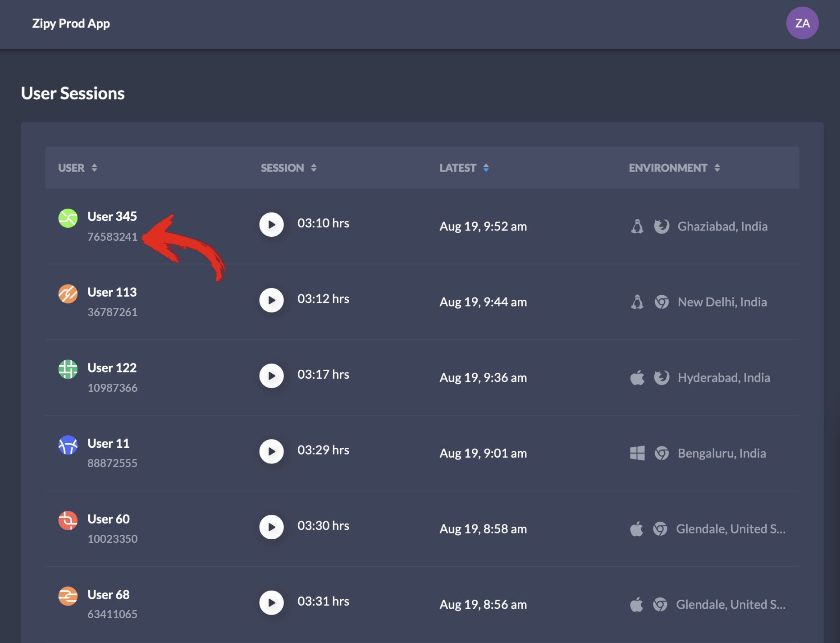Click timestamp Aug 19, 8:56 am
Image resolution: width=840 pixels, height=643 pixels.
[x=483, y=604]
